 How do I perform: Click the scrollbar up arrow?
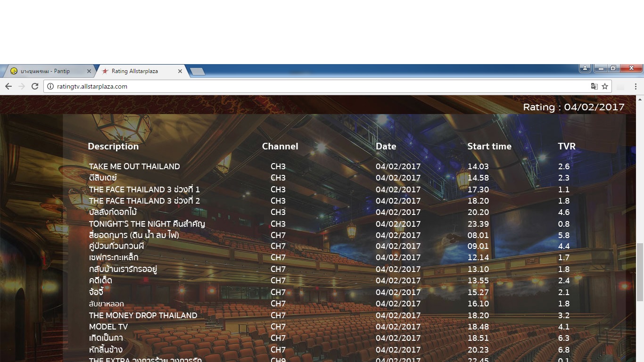point(640,99)
